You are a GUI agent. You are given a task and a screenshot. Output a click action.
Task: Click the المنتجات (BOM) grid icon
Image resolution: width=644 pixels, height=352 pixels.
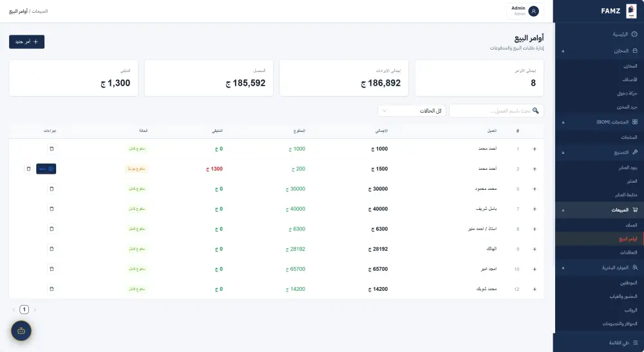click(635, 122)
